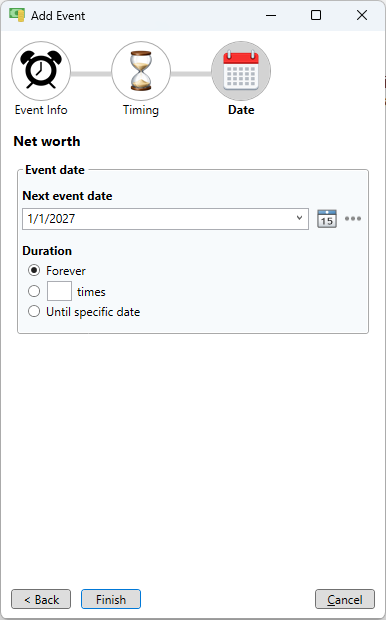Click inside the times count field

(59, 291)
